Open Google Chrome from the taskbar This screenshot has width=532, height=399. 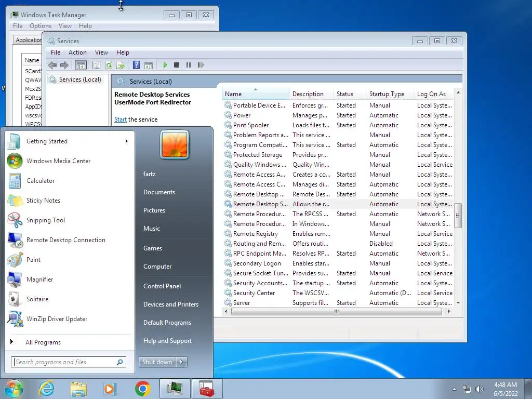pyautogui.click(x=142, y=389)
